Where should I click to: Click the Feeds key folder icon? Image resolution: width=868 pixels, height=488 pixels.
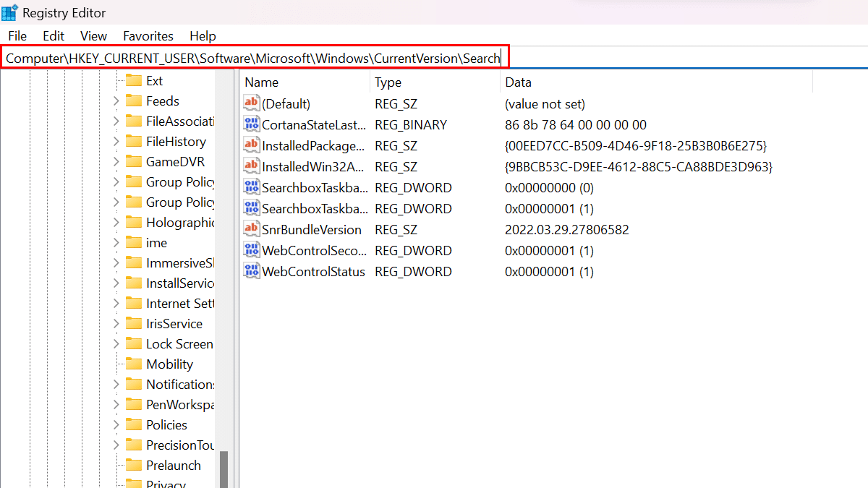[133, 100]
